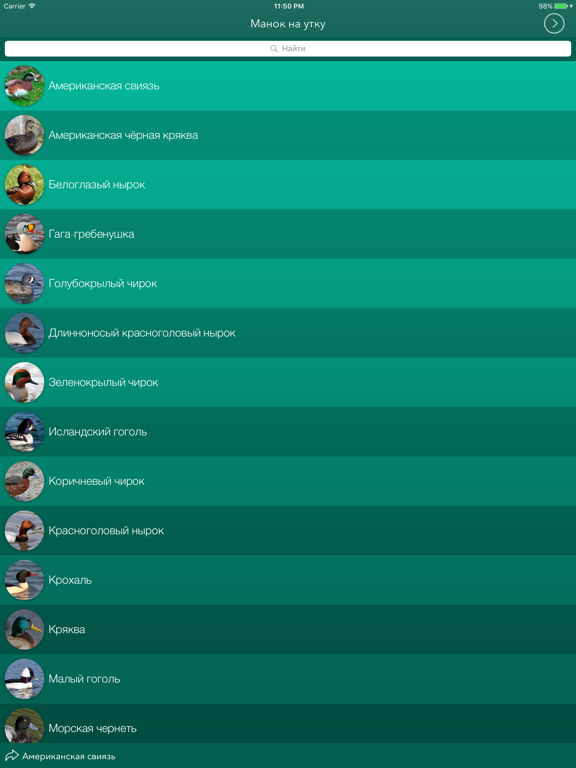Tap the magnifier icon in search bar
The height and width of the screenshot is (768, 576).
[x=274, y=48]
